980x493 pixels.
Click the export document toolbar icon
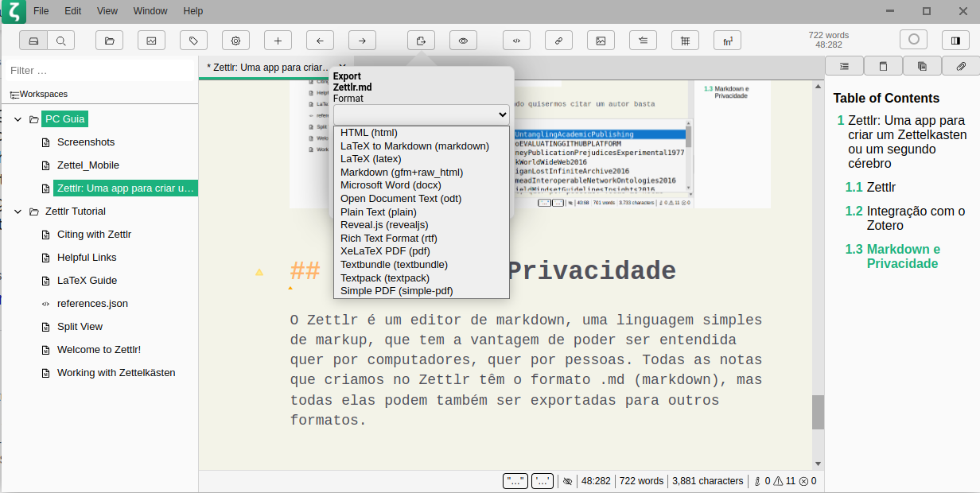(421, 40)
